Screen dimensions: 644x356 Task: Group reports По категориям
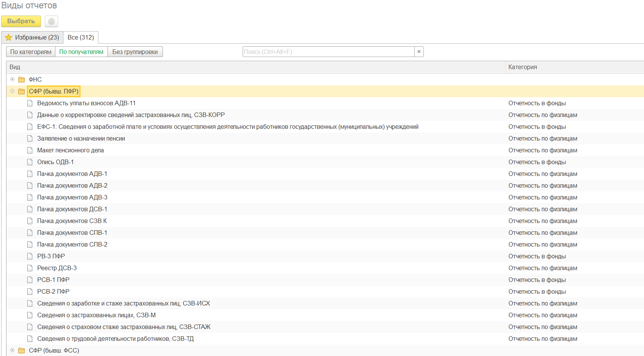31,52
